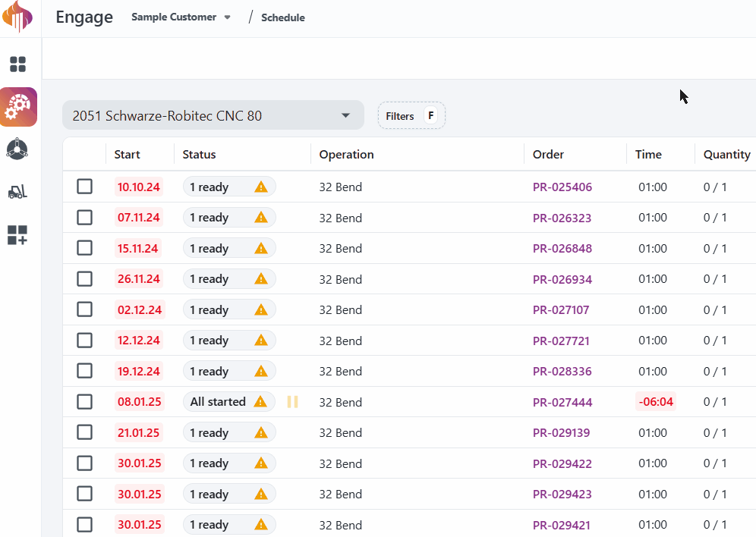Tick checkbox for order PR-029422
The height and width of the screenshot is (537, 756).
[x=85, y=463]
